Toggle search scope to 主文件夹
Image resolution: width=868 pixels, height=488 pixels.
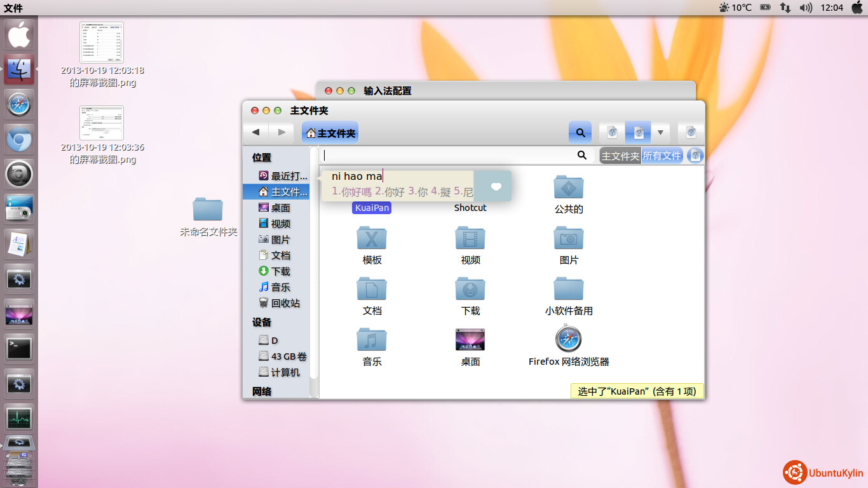[x=620, y=156]
